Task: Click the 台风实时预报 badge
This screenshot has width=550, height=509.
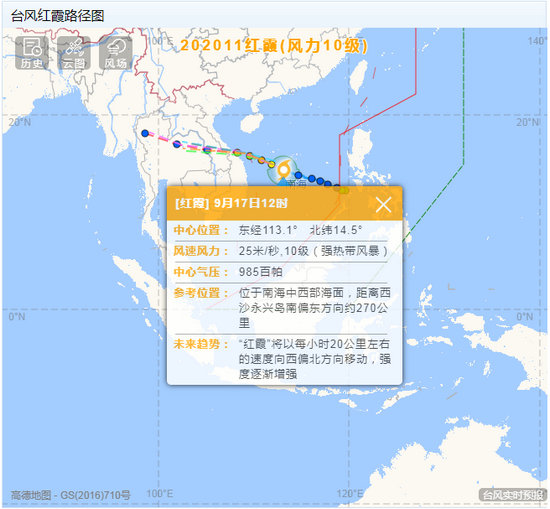Action: coord(512,495)
